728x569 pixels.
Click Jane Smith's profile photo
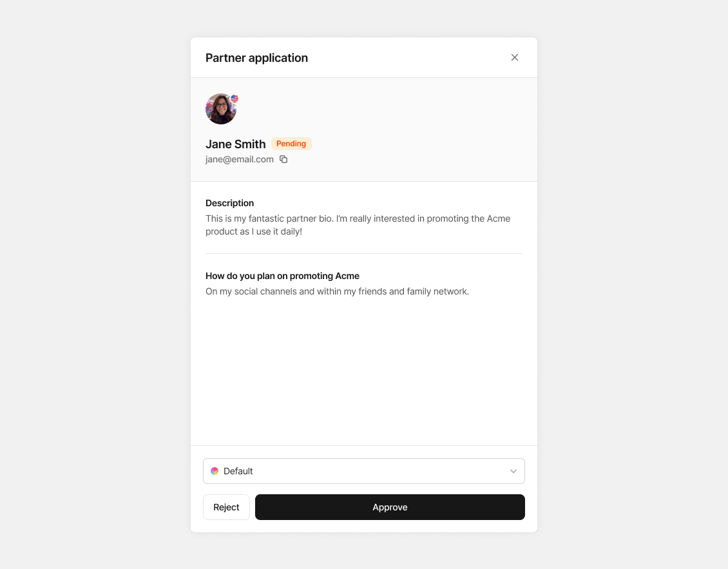[x=221, y=109]
